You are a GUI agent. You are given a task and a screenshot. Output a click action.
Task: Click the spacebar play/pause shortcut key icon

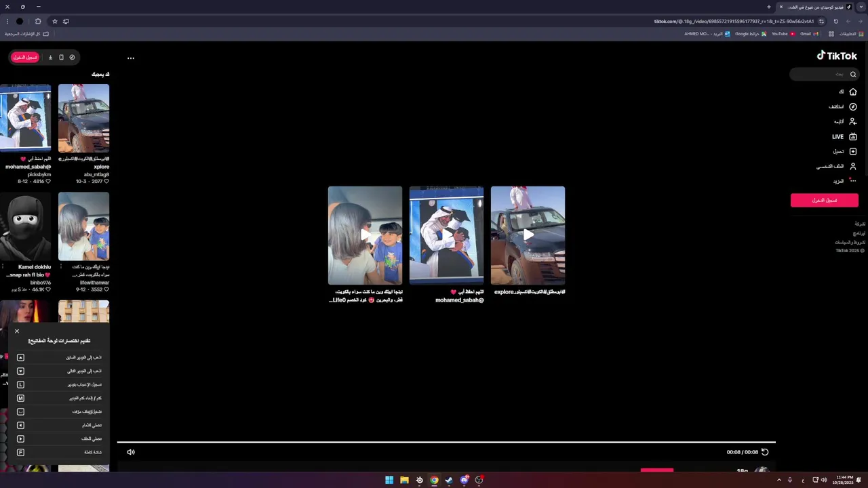20,411
